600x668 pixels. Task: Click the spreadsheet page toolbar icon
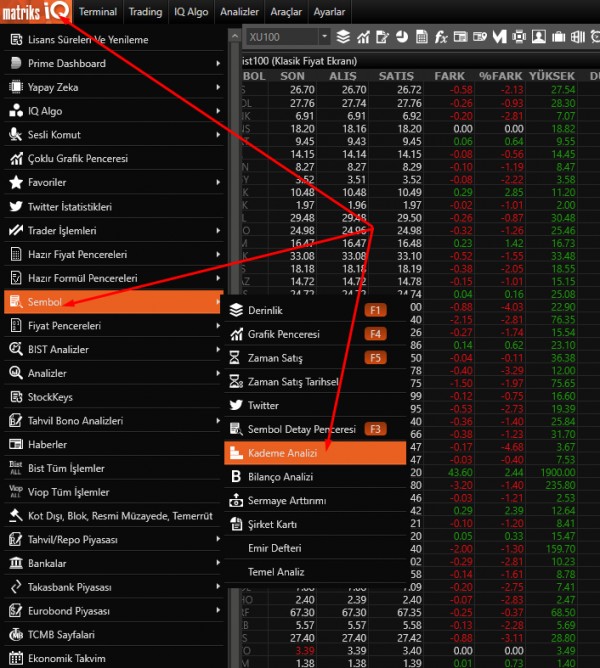pyautogui.click(x=421, y=37)
